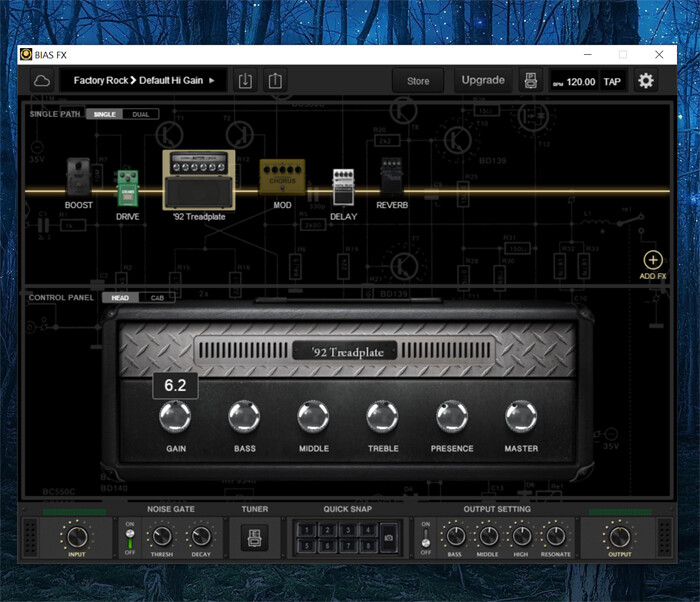Image resolution: width=700 pixels, height=602 pixels.
Task: Click the Output level knob
Action: click(x=620, y=537)
